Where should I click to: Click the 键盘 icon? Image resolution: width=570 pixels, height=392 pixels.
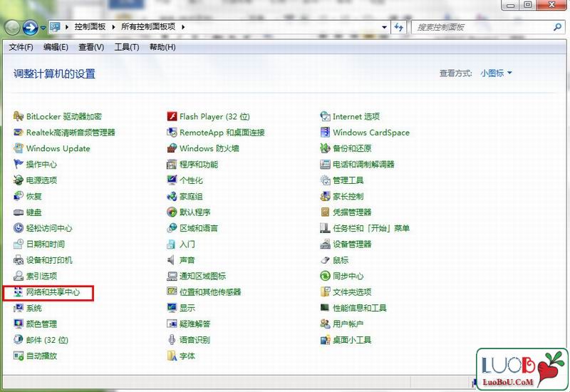[19, 212]
